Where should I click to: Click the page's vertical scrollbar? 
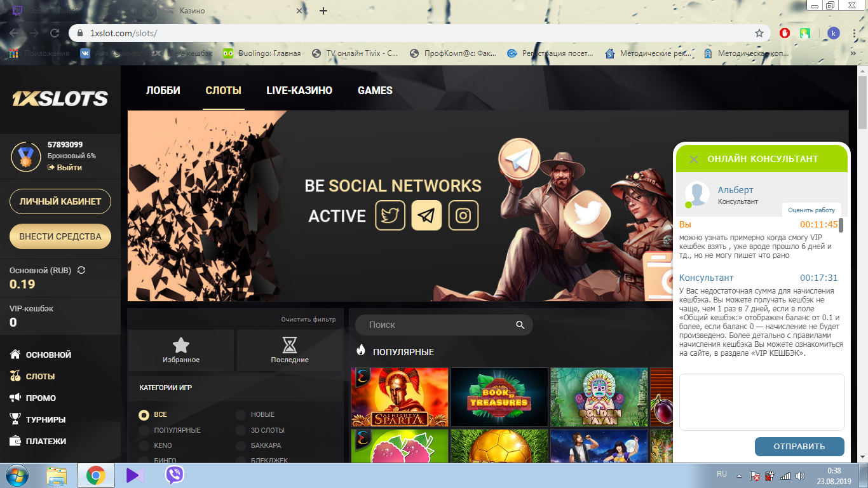pos(862,102)
